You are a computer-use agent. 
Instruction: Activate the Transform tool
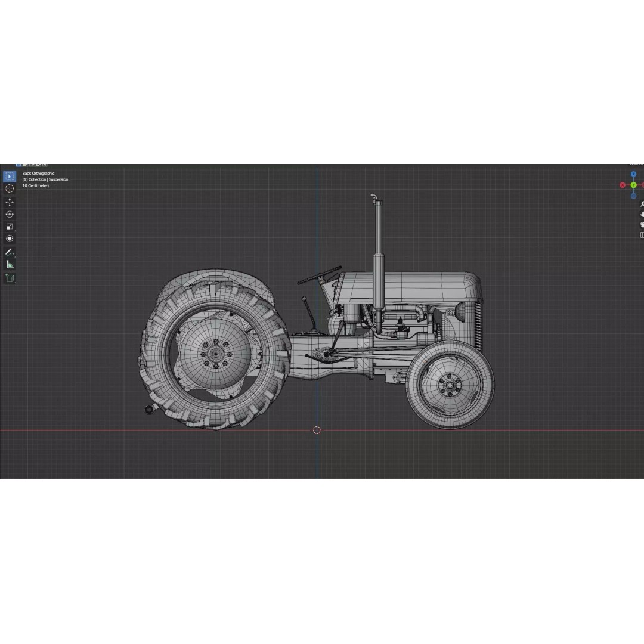click(10, 238)
